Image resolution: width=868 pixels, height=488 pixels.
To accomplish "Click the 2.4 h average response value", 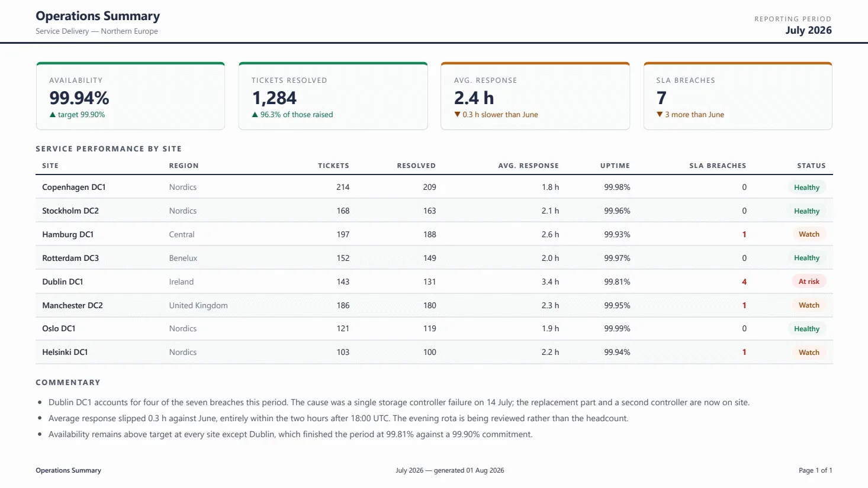I will click(x=474, y=98).
